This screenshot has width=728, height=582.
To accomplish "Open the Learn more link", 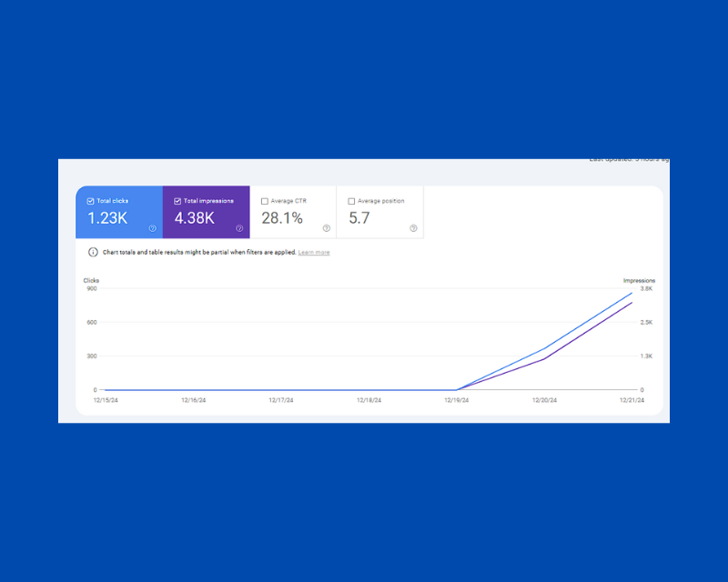I will (314, 252).
